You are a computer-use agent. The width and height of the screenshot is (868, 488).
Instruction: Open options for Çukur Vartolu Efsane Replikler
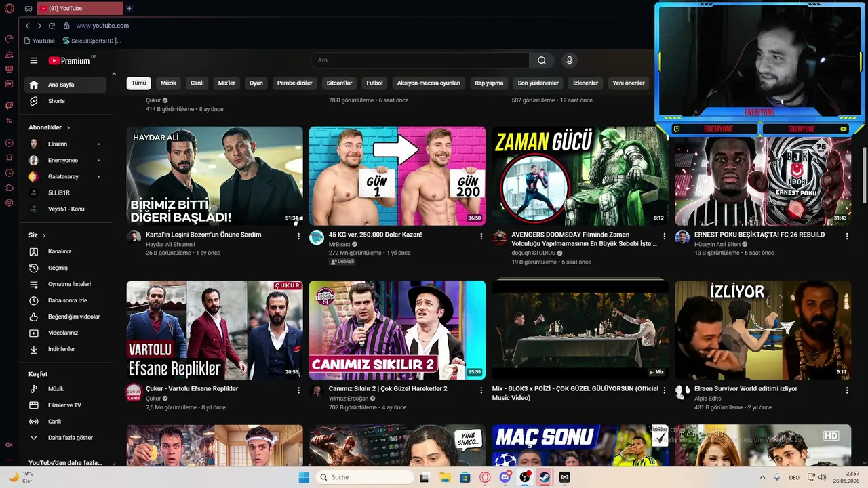(x=298, y=390)
